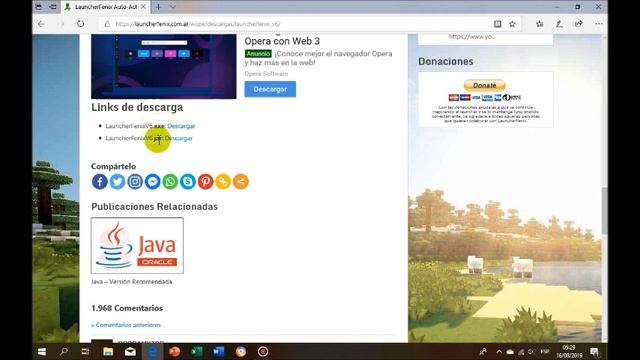Click the taskbar clock and date
Image resolution: width=640 pixels, height=360 pixels.
click(569, 351)
